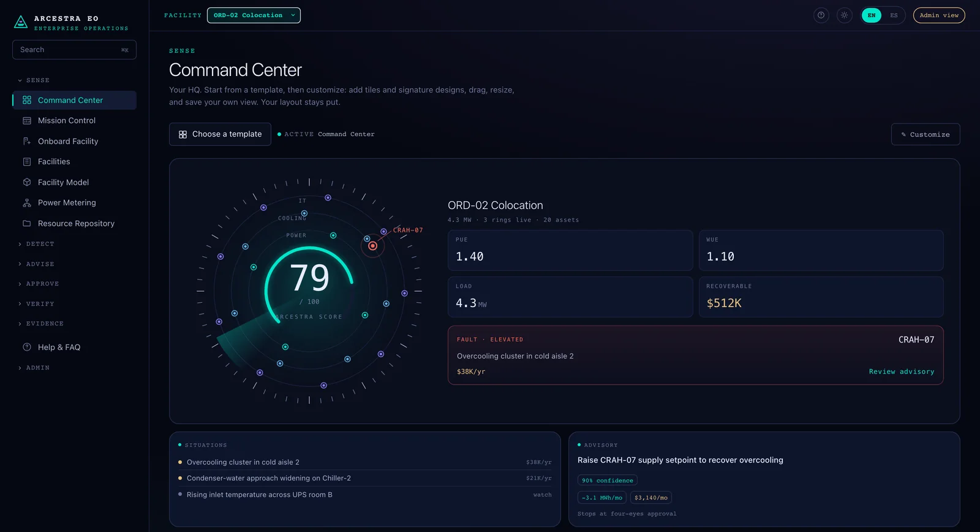The width and height of the screenshot is (980, 532).
Task: Click the Arcestra EO logo icon
Action: click(x=21, y=22)
